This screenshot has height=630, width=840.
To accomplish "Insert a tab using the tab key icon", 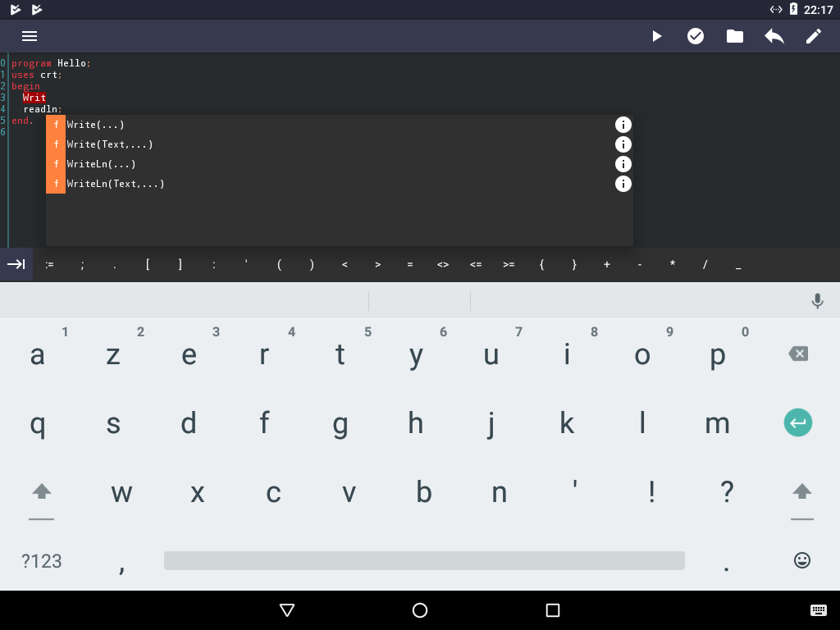I will pos(16,264).
